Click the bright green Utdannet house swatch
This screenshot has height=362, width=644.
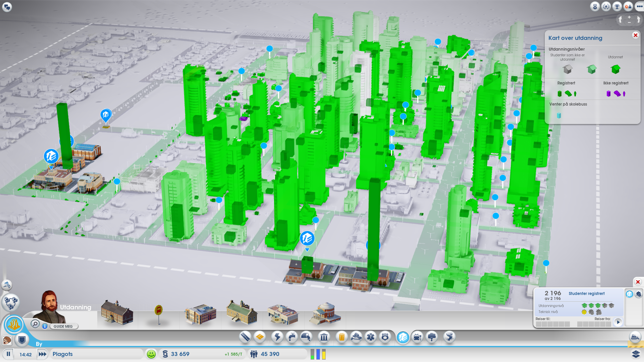[615, 69]
